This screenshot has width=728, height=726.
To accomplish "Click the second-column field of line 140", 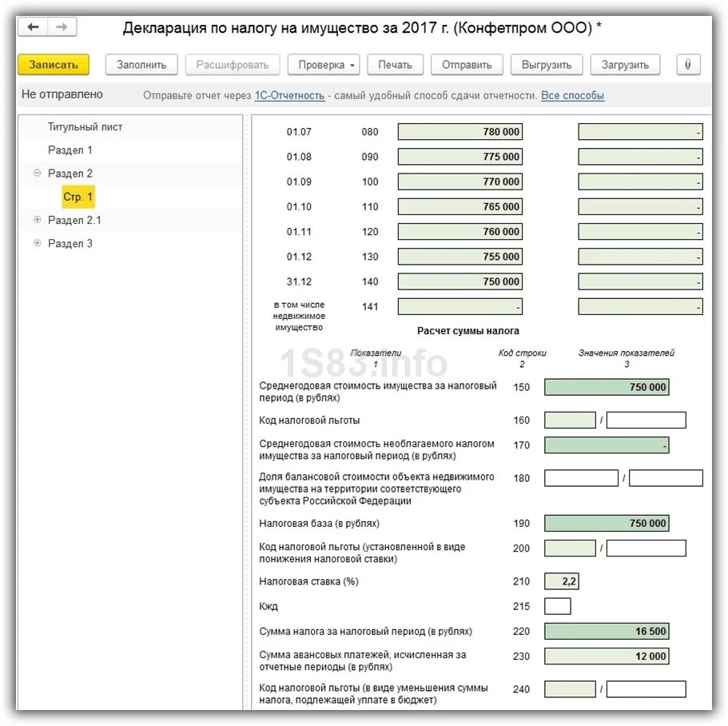I will pyautogui.click(x=640, y=281).
